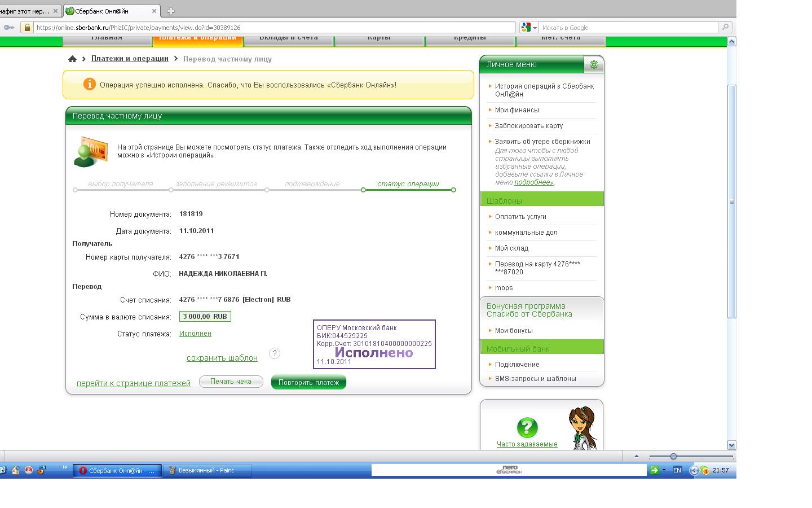Switch to the Безымянный - Paint taskbar window
Image resolution: width=812 pixels, height=508 pixels.
click(x=207, y=470)
